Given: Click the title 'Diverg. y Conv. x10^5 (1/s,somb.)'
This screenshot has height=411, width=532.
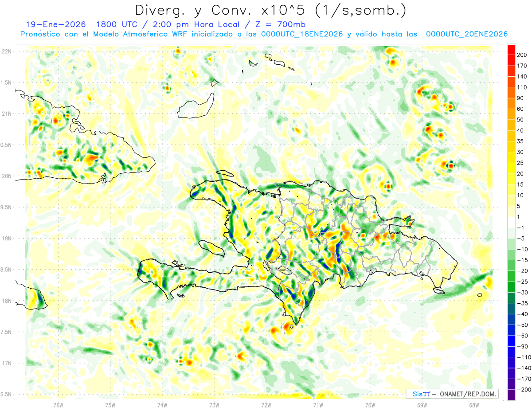Looking at the screenshot, I should pyautogui.click(x=270, y=11).
